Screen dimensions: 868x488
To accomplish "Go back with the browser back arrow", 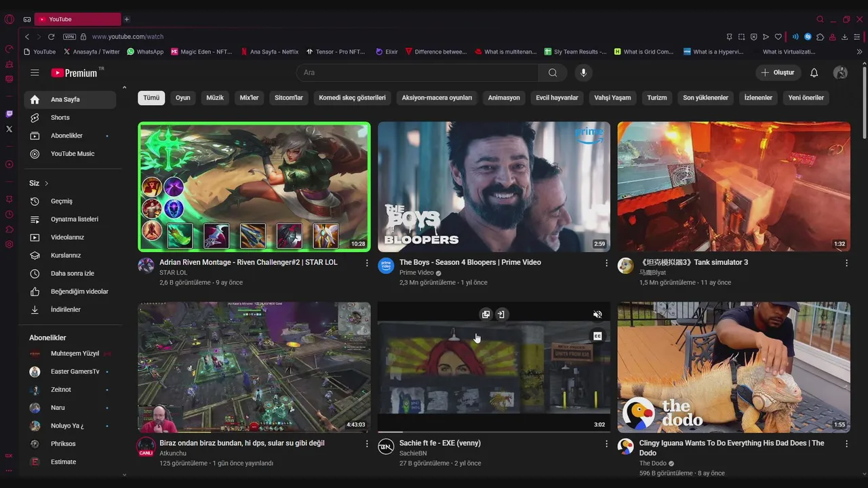I will (x=27, y=37).
